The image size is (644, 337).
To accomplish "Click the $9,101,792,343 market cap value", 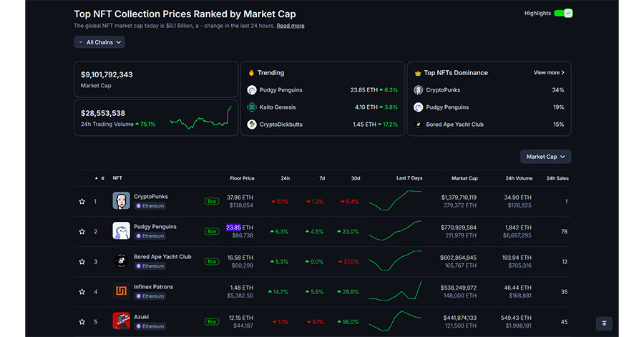I will click(x=107, y=74).
